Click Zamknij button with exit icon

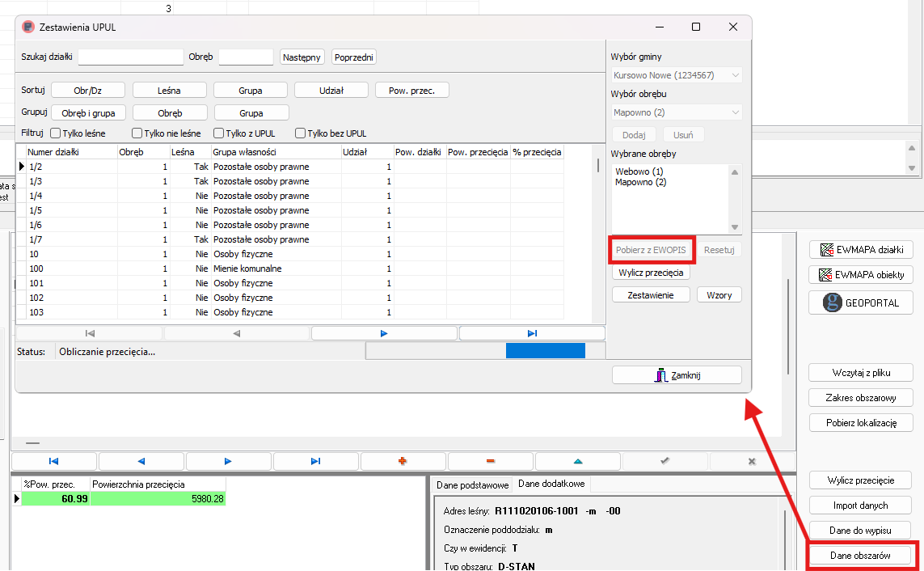(x=677, y=375)
